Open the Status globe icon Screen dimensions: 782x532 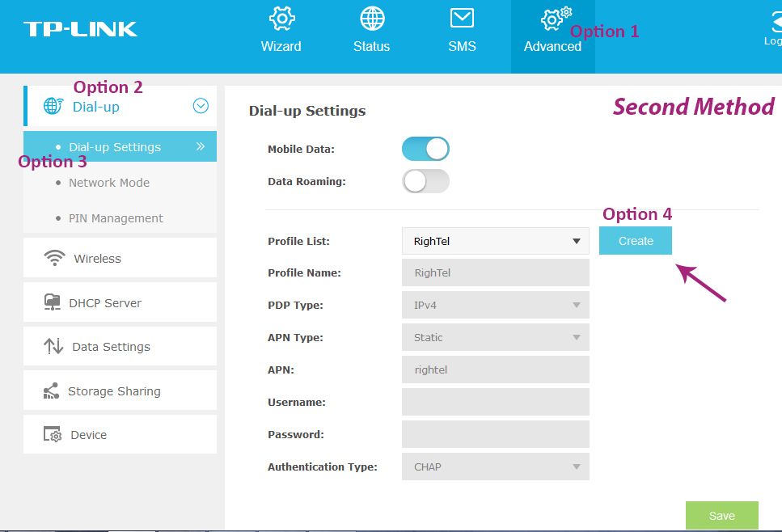(372, 19)
